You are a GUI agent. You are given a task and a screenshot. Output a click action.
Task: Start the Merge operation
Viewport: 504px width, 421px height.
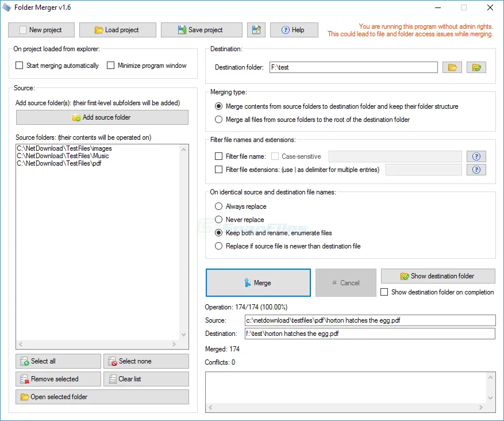258,283
